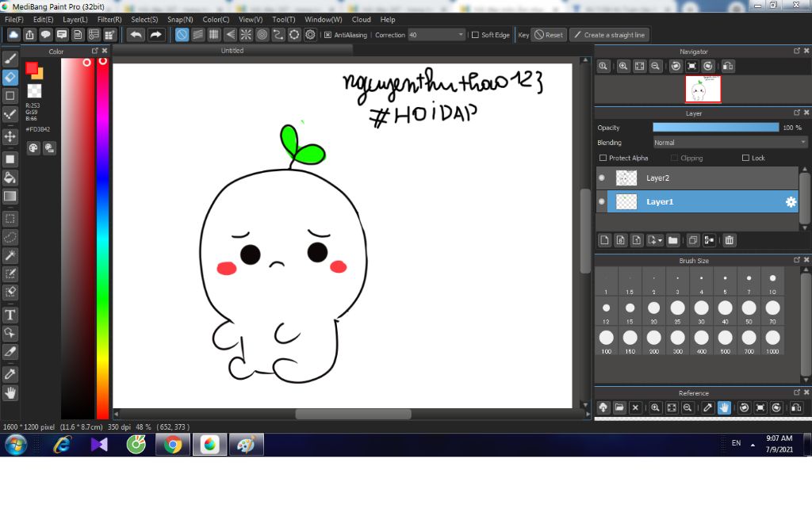The image size is (812, 524).
Task: Select the Eyedropper tool
Action: (10, 374)
